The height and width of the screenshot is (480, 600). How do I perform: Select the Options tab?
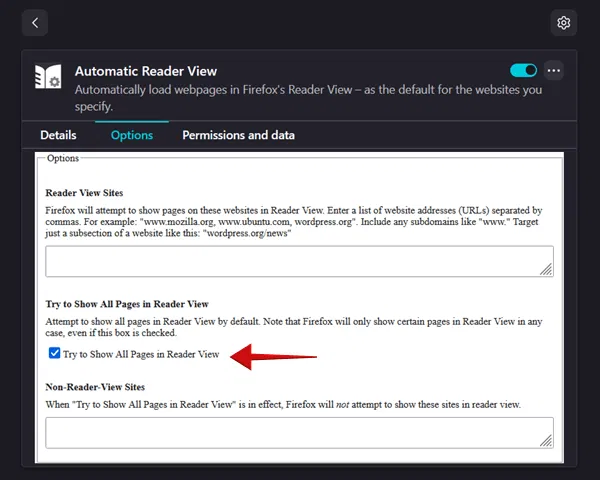coord(131,135)
